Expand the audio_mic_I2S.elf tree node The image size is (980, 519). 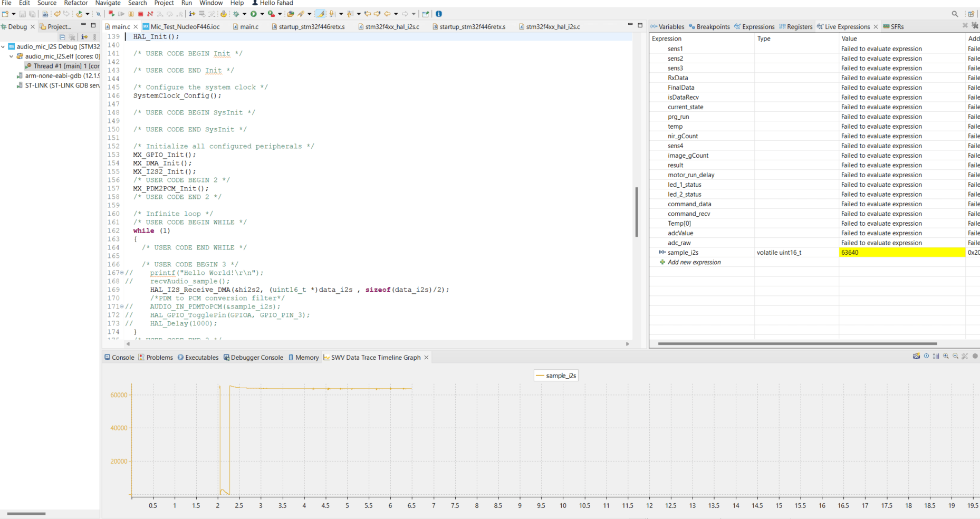[12, 56]
